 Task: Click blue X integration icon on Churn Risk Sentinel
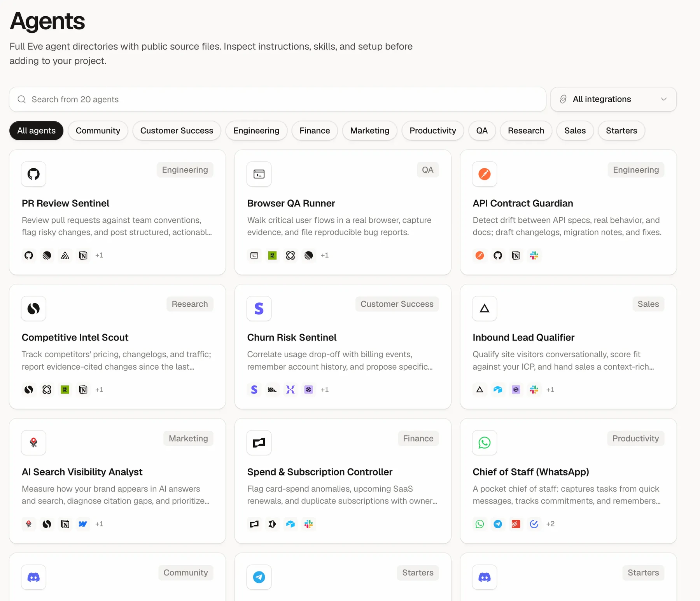(290, 390)
